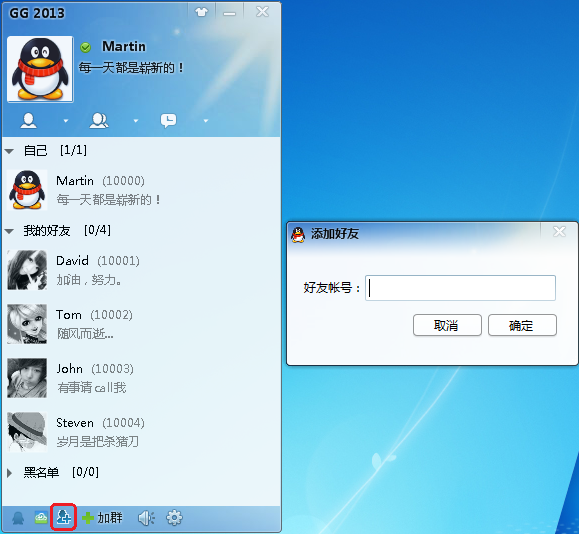Open the green cloud disk icon
This screenshot has width=579, height=534.
[x=41, y=518]
